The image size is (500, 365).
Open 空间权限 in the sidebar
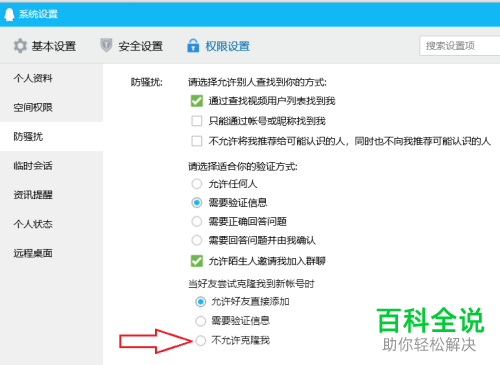[x=52, y=107]
